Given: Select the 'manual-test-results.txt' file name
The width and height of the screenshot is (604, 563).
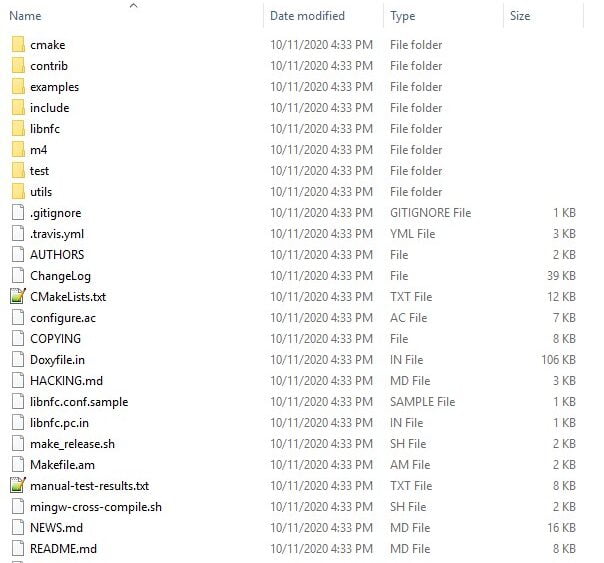Looking at the screenshot, I should tap(90, 486).
